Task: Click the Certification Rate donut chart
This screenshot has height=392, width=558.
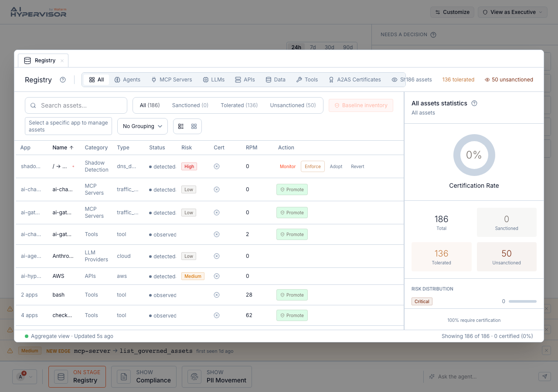Action: pyautogui.click(x=474, y=155)
